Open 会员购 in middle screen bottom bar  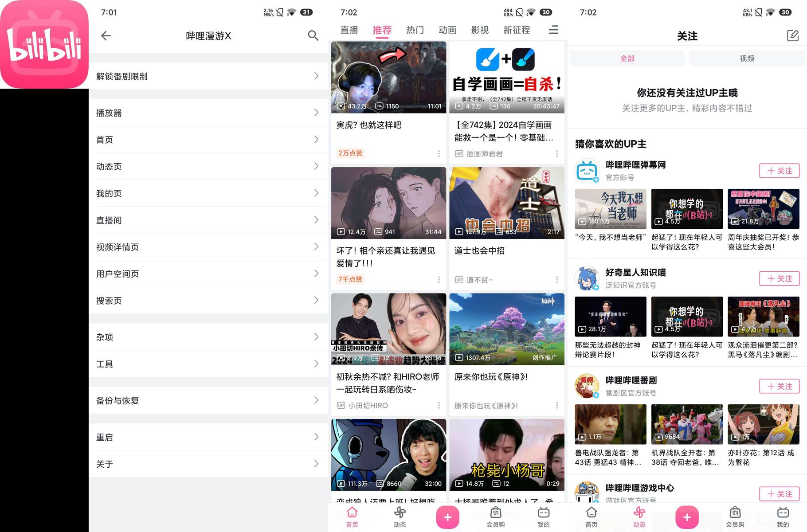pos(495,517)
